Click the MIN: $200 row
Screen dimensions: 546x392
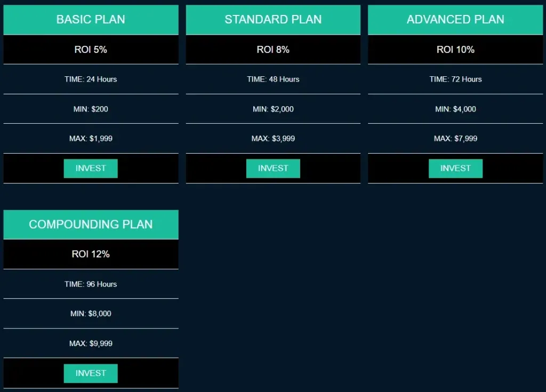(91, 109)
